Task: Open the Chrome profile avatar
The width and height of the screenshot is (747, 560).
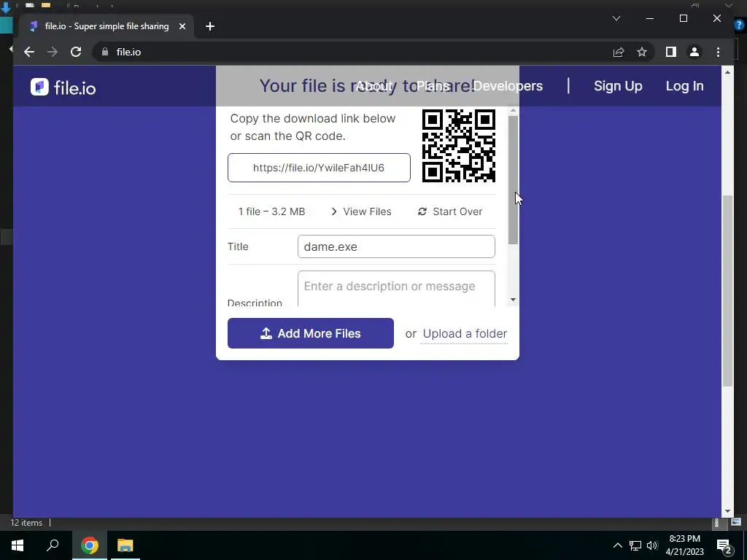Action: [x=694, y=52]
